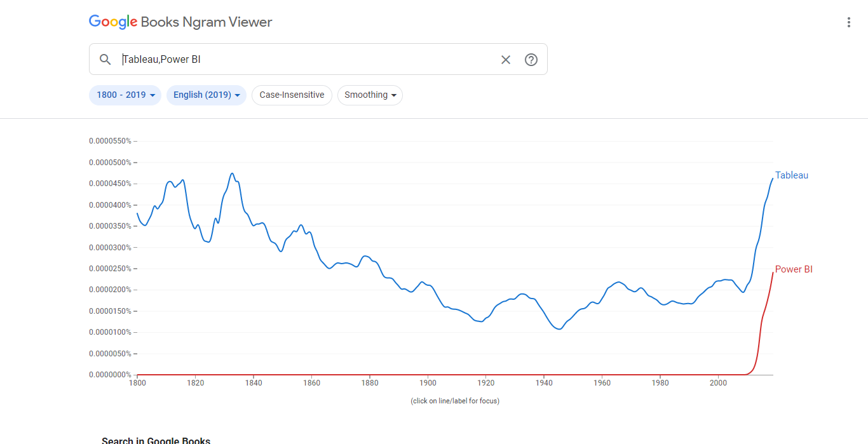Focus the Tableau line label
Image resolution: width=868 pixels, height=444 pixels.
(792, 175)
